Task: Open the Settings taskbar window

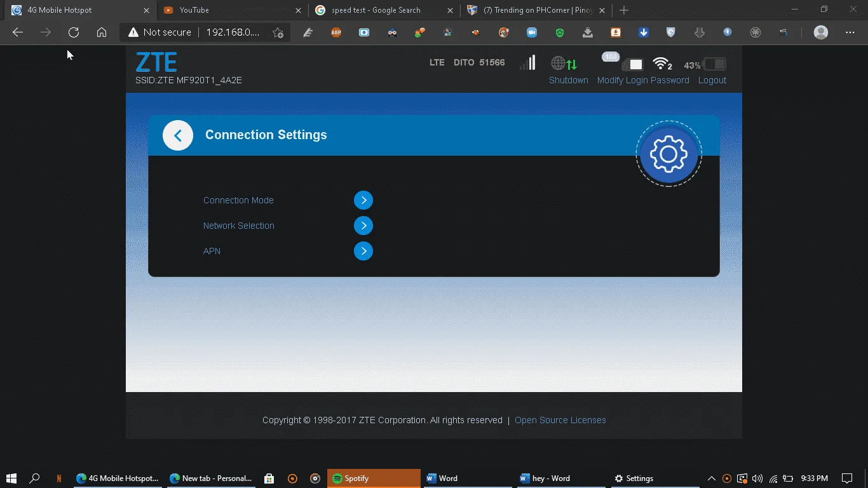Action: tap(654, 478)
